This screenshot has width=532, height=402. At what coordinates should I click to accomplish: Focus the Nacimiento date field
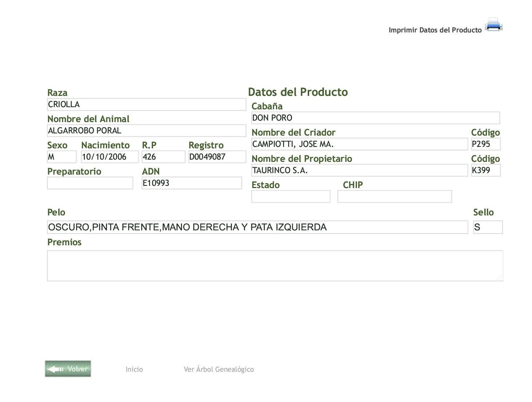point(110,157)
